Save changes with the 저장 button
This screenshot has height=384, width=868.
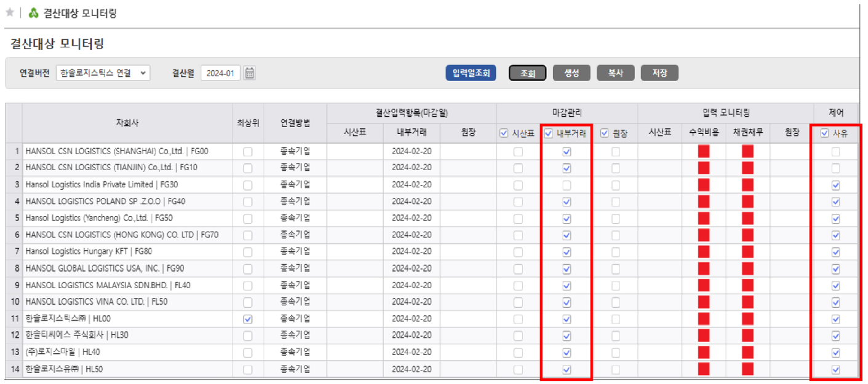[x=659, y=72]
